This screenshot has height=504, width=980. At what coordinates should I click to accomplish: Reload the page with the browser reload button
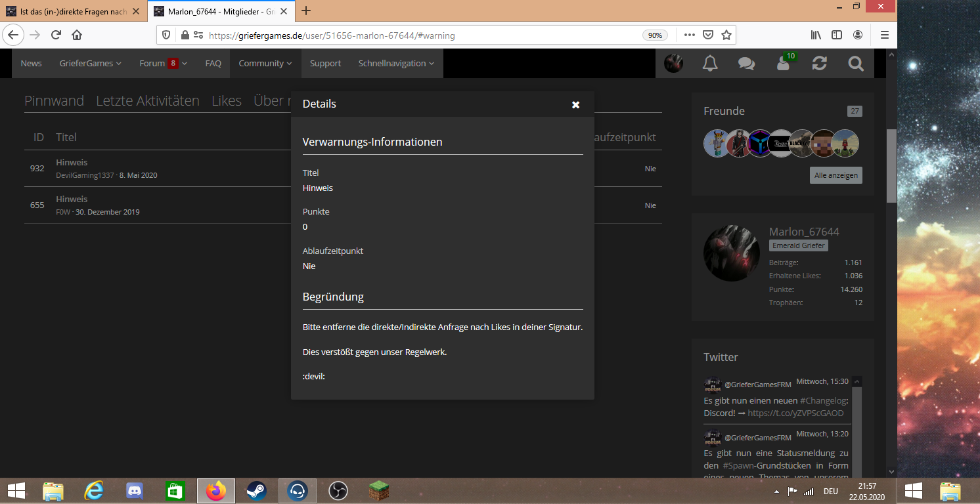pos(56,35)
